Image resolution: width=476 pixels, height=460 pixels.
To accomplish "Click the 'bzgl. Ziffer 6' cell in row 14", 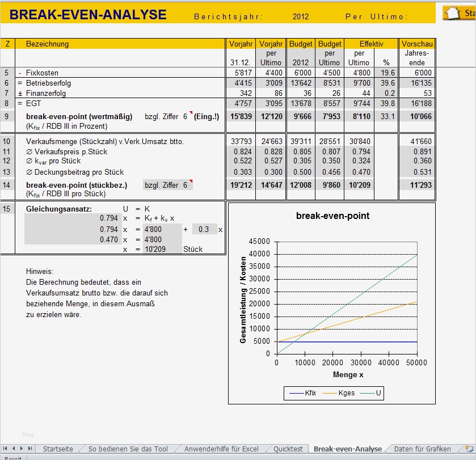I will tap(168, 185).
